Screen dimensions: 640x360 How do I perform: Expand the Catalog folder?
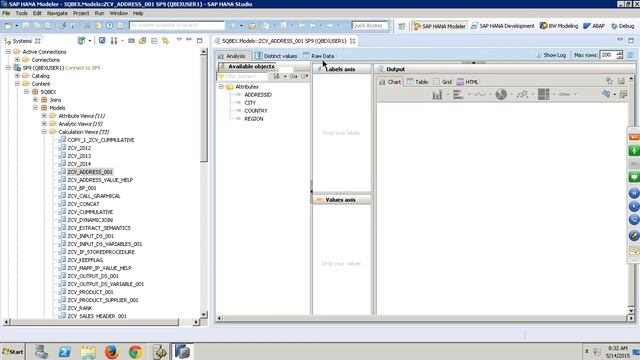17,76
